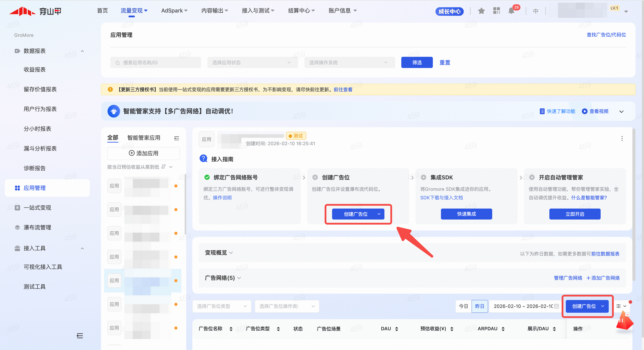Open the apps grid icon
This screenshot has width=644, height=350.
(x=496, y=11)
